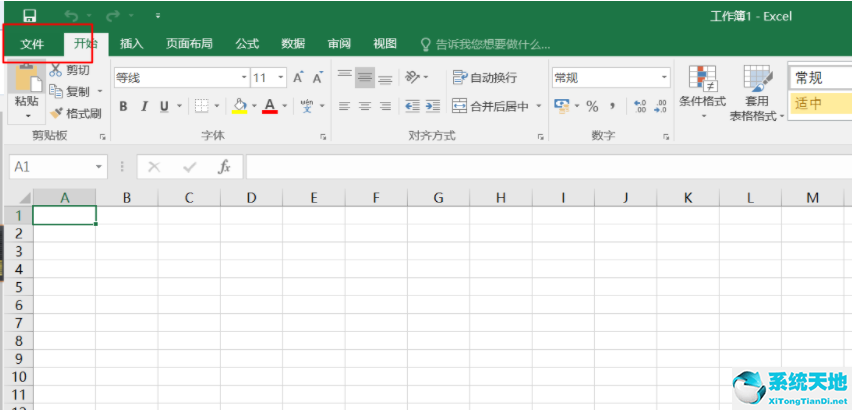Switch to the 插入 tab

(x=131, y=44)
